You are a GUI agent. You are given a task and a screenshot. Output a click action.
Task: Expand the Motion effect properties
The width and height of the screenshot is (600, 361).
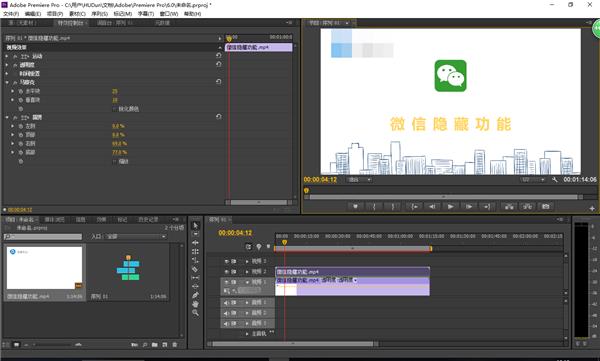point(7,56)
